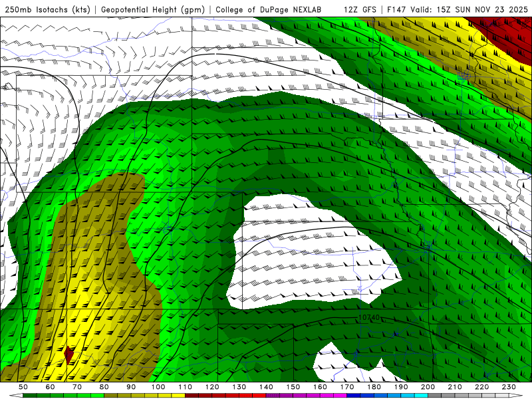
Task: Click the "200" label on the color scale
Action: click(428, 387)
